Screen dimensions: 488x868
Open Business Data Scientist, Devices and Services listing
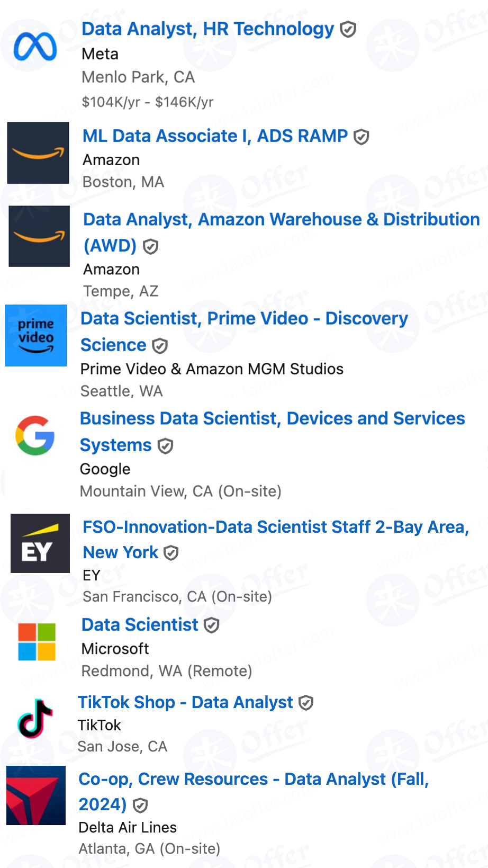coord(273,432)
